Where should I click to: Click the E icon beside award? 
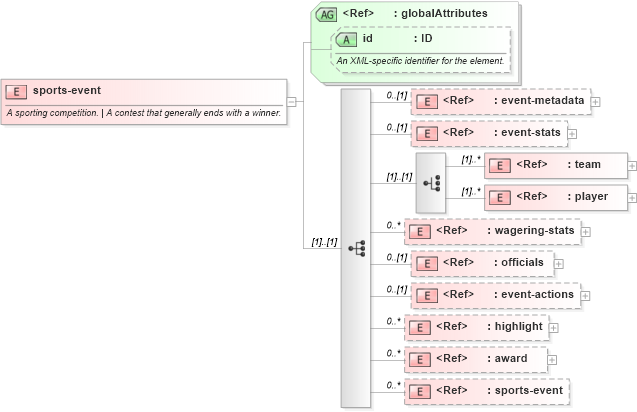click(420, 360)
